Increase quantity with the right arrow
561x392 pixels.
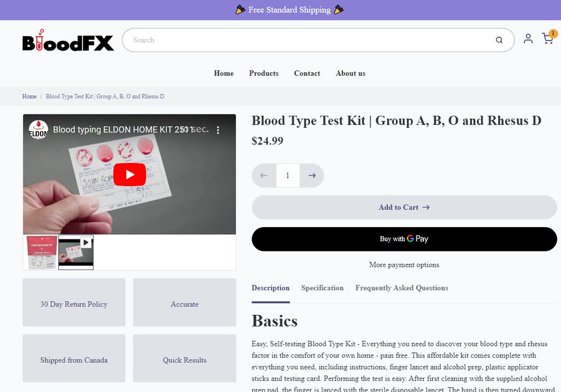(311, 175)
